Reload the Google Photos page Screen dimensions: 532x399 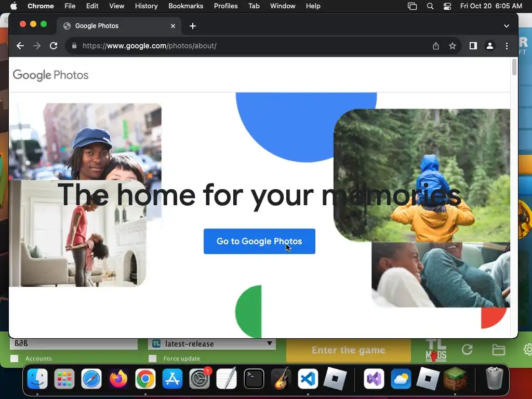(x=54, y=46)
